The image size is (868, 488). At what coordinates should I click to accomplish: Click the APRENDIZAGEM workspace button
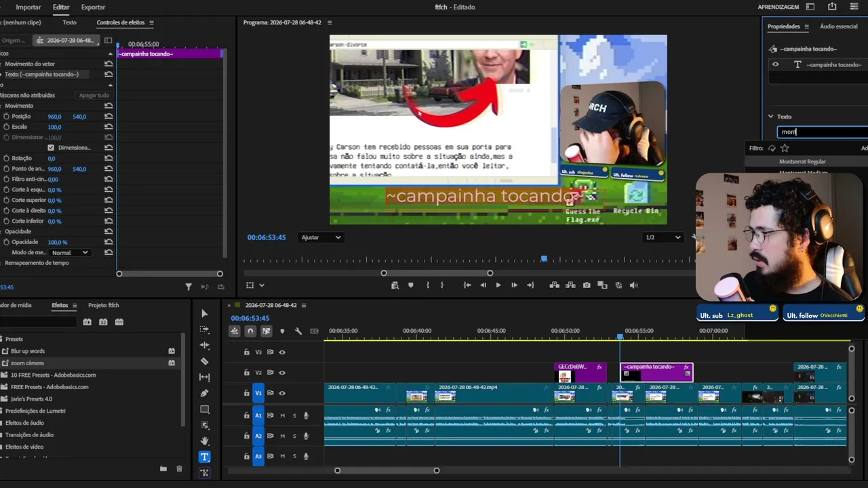(x=778, y=7)
